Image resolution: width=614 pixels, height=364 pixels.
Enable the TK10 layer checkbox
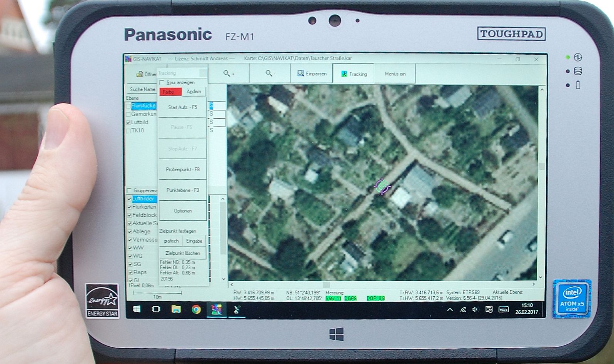[128, 131]
